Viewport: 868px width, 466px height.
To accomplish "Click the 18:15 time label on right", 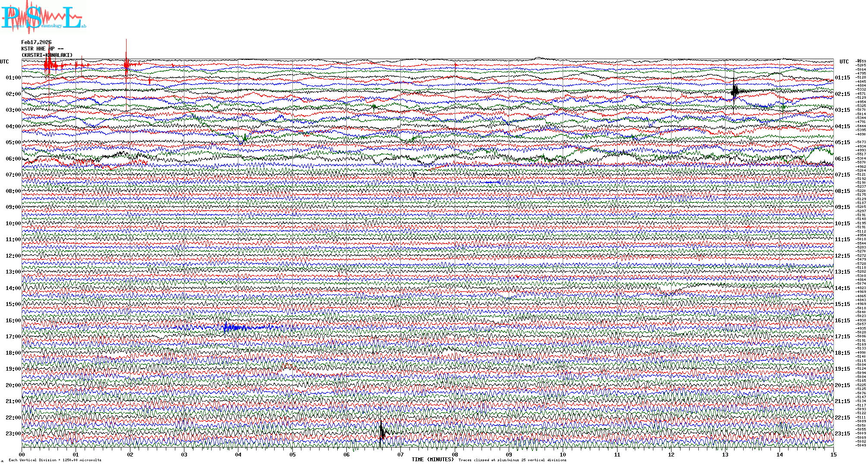I will [x=842, y=353].
